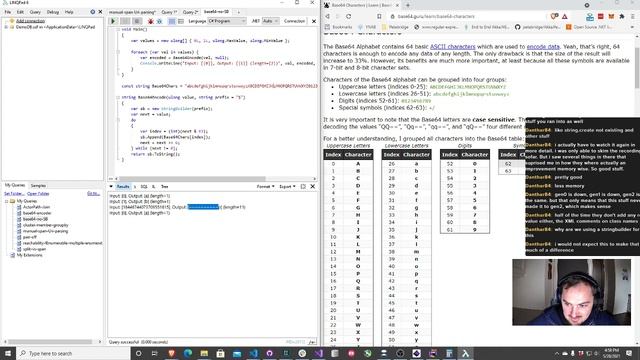Open the Debug menu
The height and width of the screenshot is (360, 640).
click(x=53, y=12)
